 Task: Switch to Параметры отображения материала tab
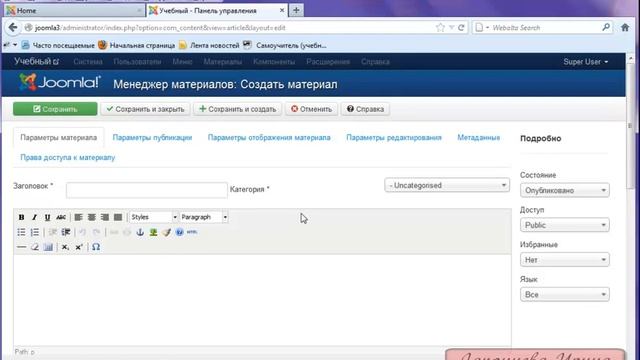[x=269, y=138]
